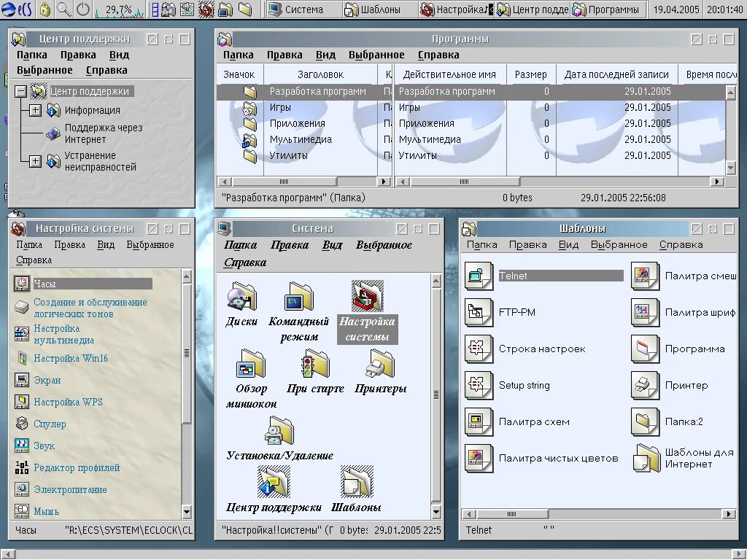Select the Telnet template icon

[x=479, y=276]
